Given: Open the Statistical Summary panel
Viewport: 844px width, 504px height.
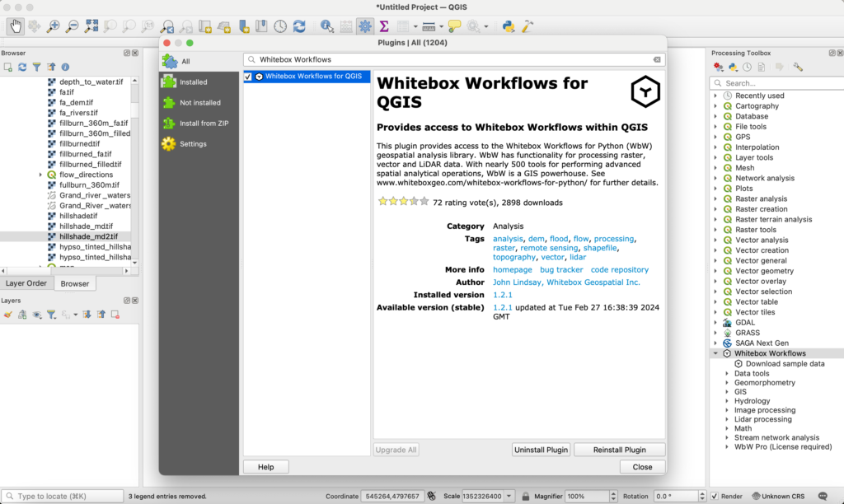Looking at the screenshot, I should click(x=382, y=26).
